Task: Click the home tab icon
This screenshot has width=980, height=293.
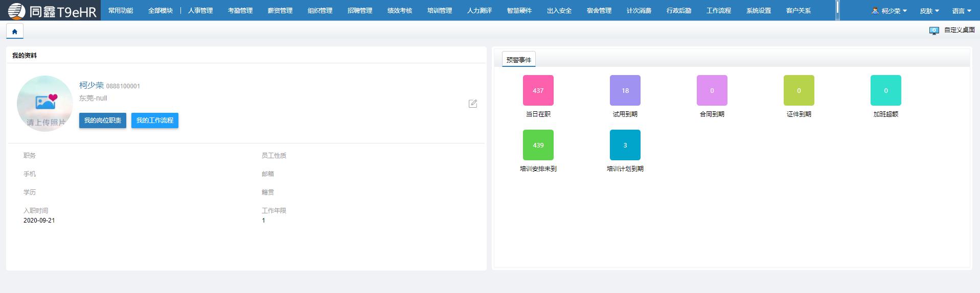Action: [x=14, y=32]
